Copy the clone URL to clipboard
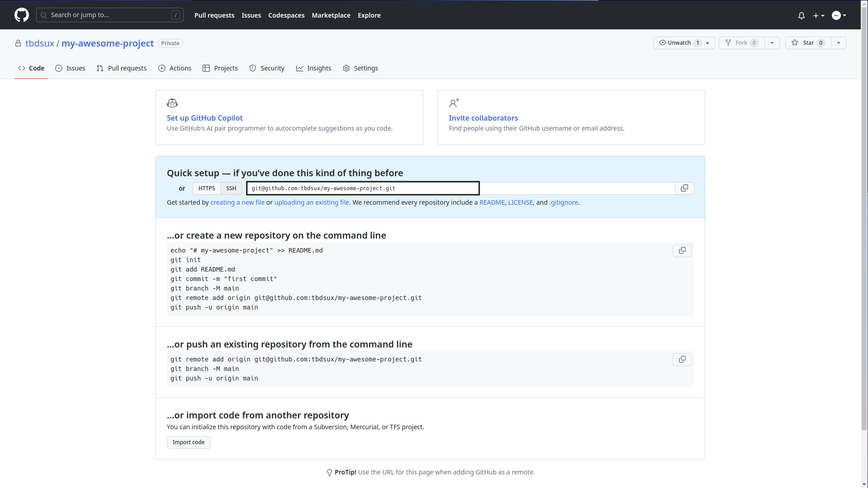Viewport: 868px width, 488px height. 684,188
